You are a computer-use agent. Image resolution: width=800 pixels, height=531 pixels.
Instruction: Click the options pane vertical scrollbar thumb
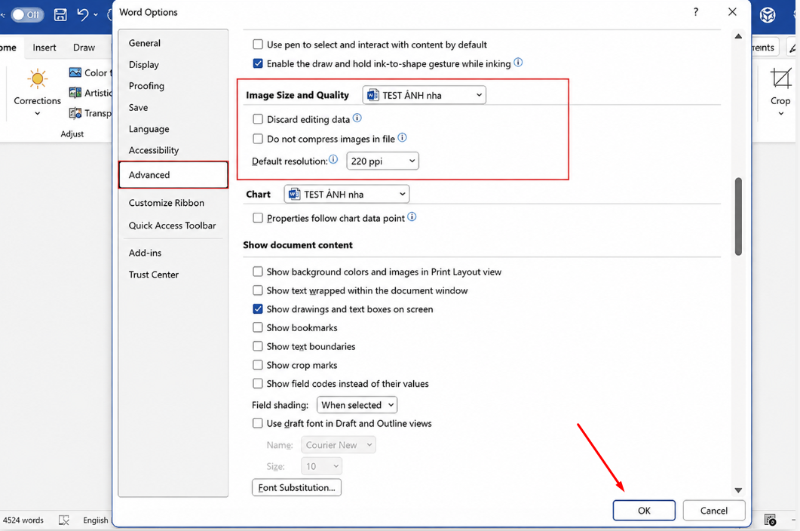[738, 216]
